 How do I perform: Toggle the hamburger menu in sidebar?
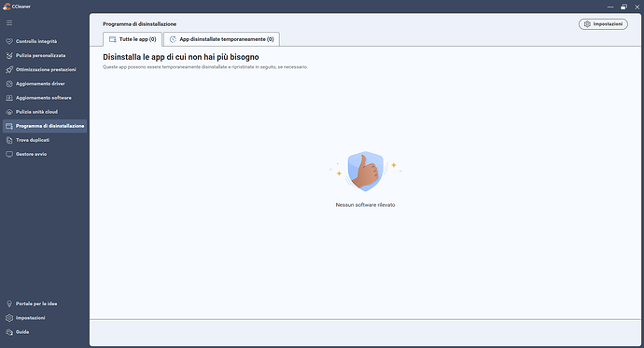(x=9, y=23)
